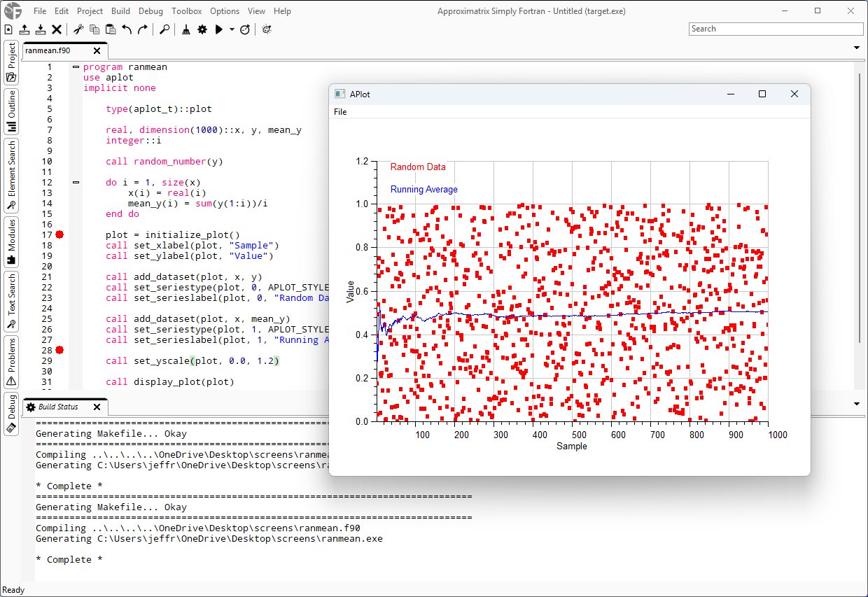Click the 'implicit none' code line
868x597 pixels.
point(120,88)
